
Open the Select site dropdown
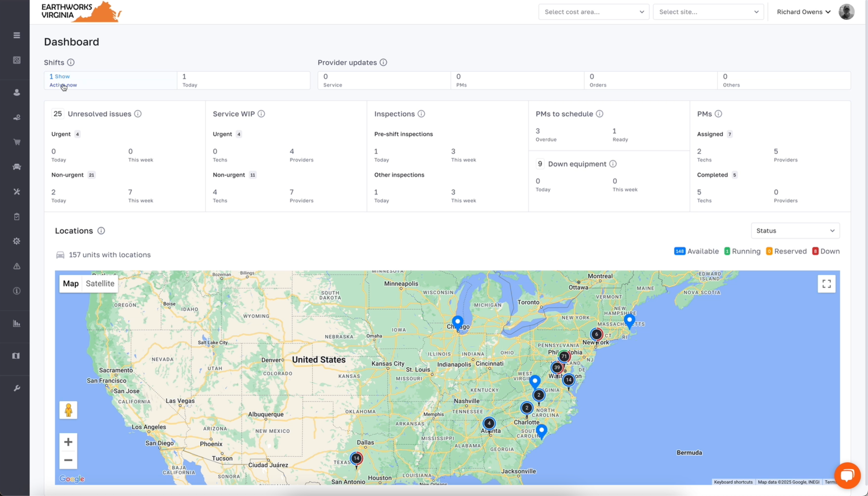pos(708,12)
